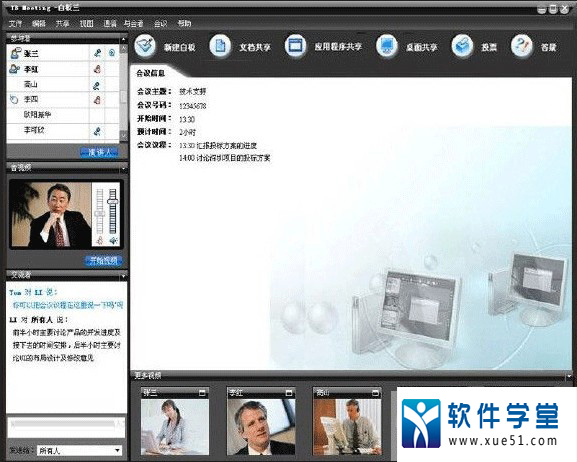The image size is (577, 462).
Task: Open the 会议 menu
Action: click(x=160, y=24)
